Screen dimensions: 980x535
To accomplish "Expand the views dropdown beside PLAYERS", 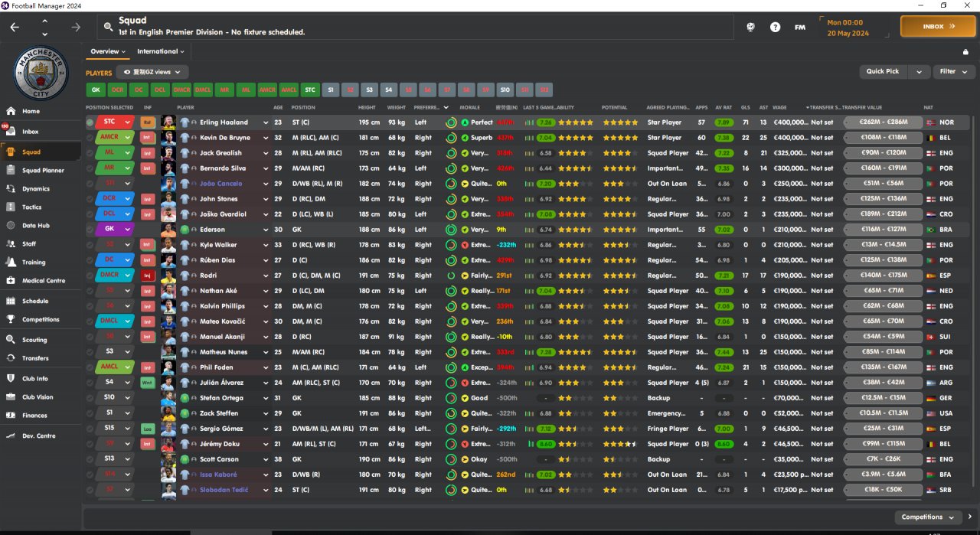I will click(152, 72).
